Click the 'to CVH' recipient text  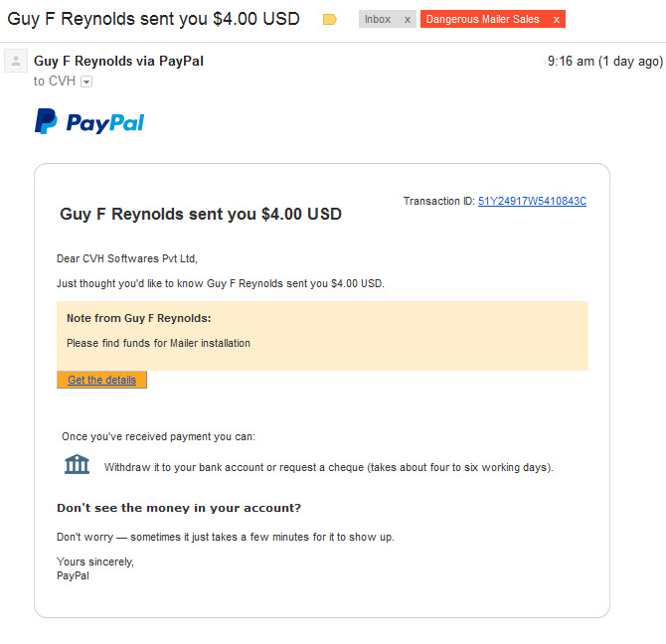[55, 81]
